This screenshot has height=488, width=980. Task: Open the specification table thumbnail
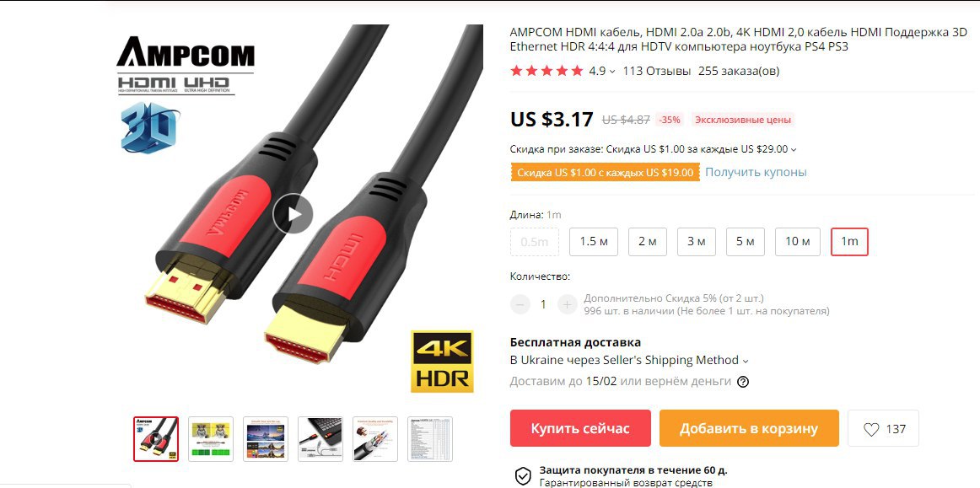430,439
